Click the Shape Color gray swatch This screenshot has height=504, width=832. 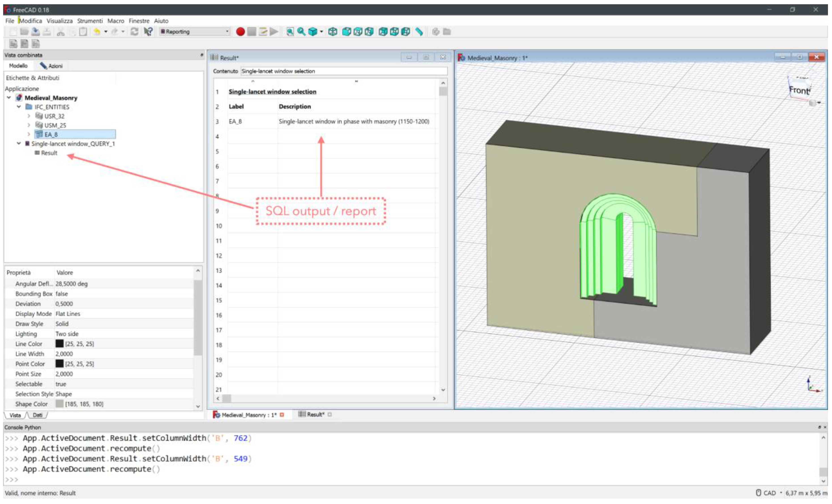point(60,404)
